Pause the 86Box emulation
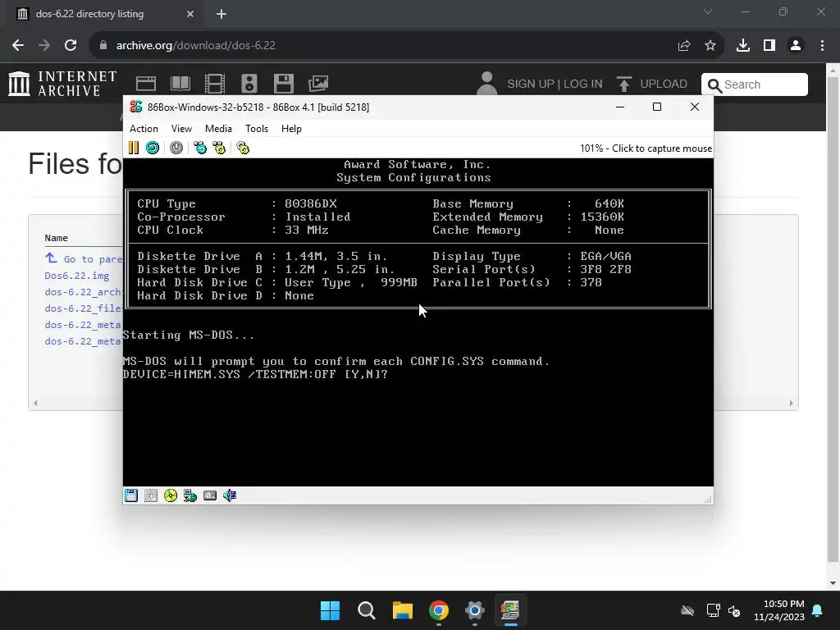840x630 pixels. tap(134, 148)
